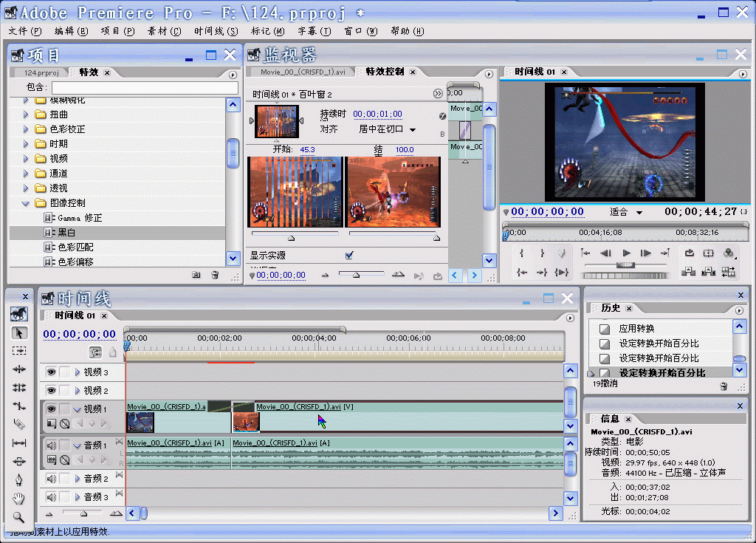The image size is (756, 543).
Task: Open the 时间线 menu
Action: [x=216, y=31]
